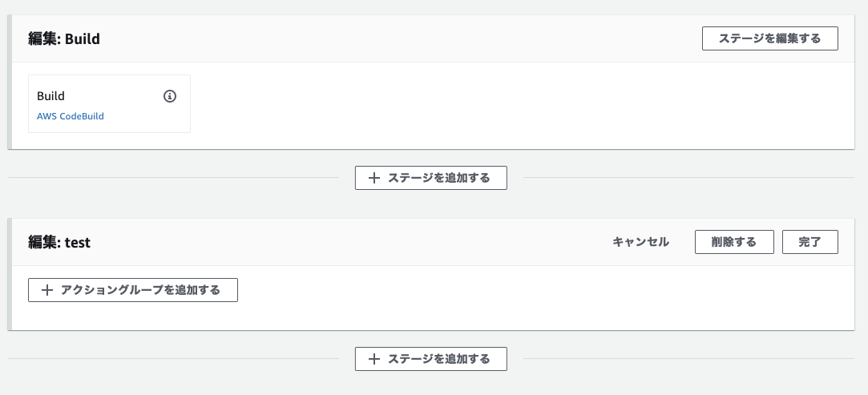The width and height of the screenshot is (868, 395).
Task: Click the 編集: test stage title
Action: pyautogui.click(x=59, y=242)
